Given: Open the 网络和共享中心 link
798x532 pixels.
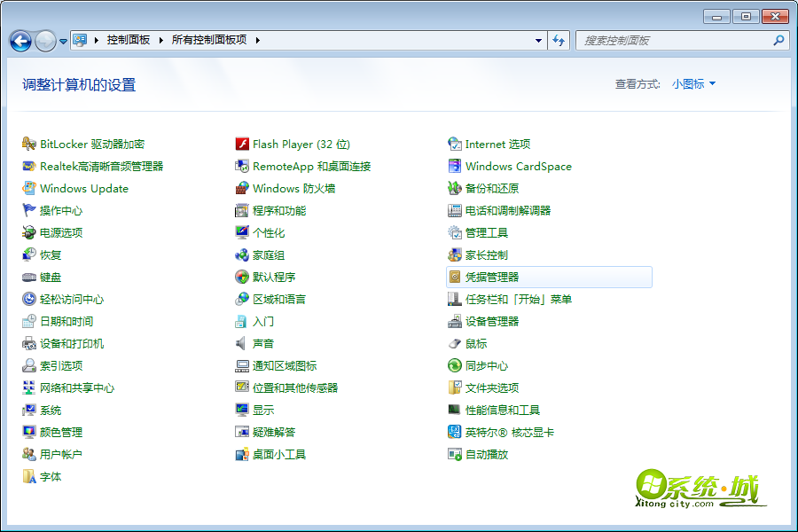Looking at the screenshot, I should click(77, 387).
